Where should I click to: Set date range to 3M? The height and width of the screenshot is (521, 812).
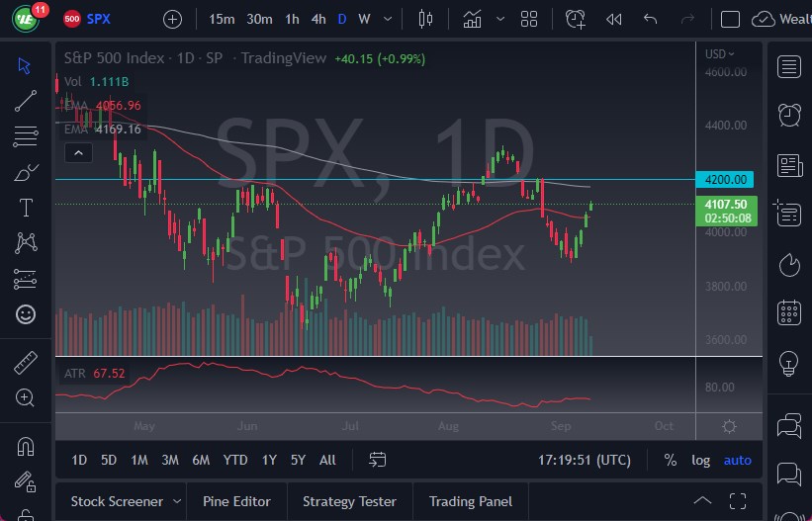pos(170,460)
